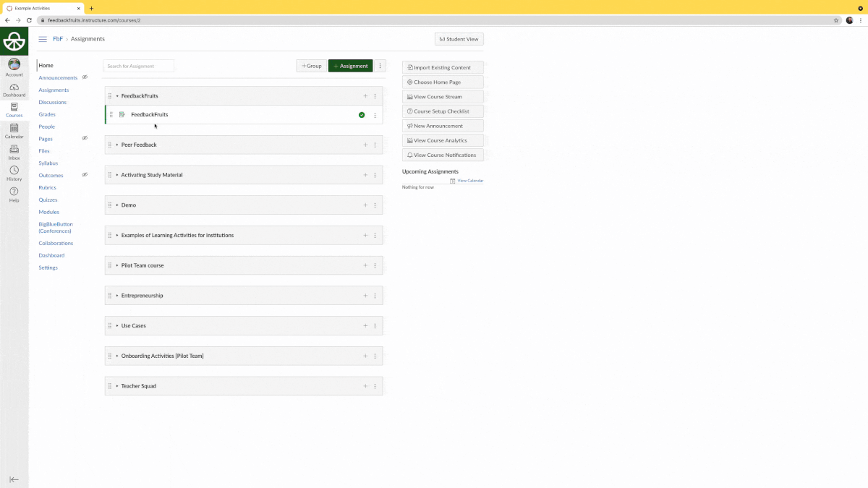Go to BigBlueButton (Conferences) in course menu

(x=56, y=228)
